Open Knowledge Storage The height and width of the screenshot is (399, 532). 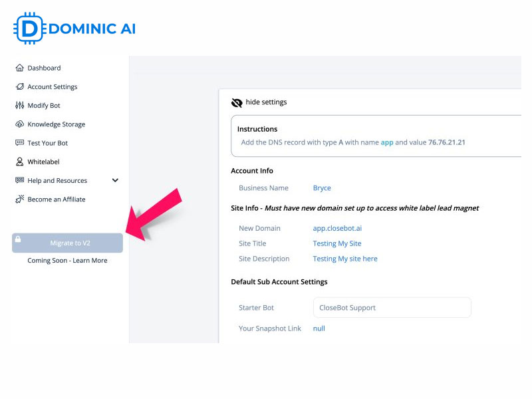pyautogui.click(x=19, y=124)
